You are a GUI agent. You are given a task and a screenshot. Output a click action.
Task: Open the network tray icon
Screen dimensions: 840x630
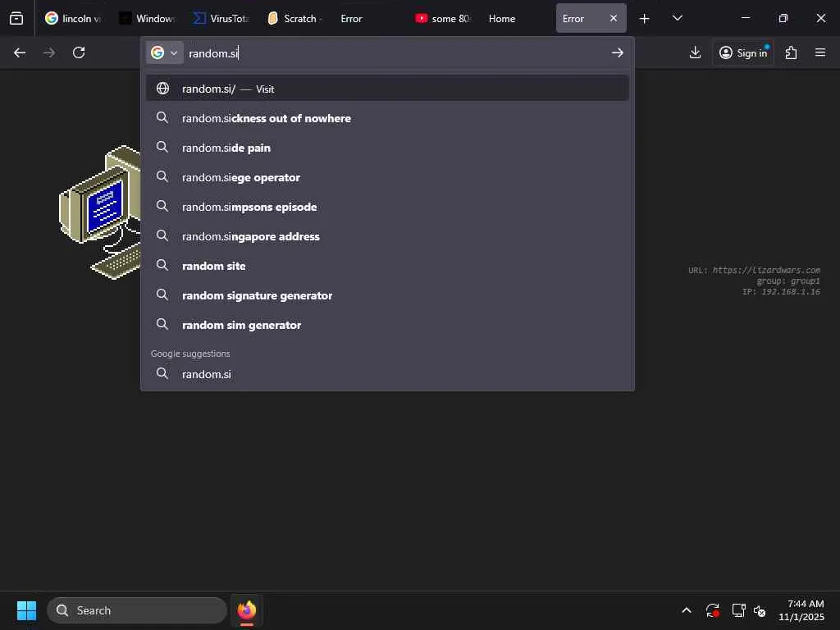(738, 610)
